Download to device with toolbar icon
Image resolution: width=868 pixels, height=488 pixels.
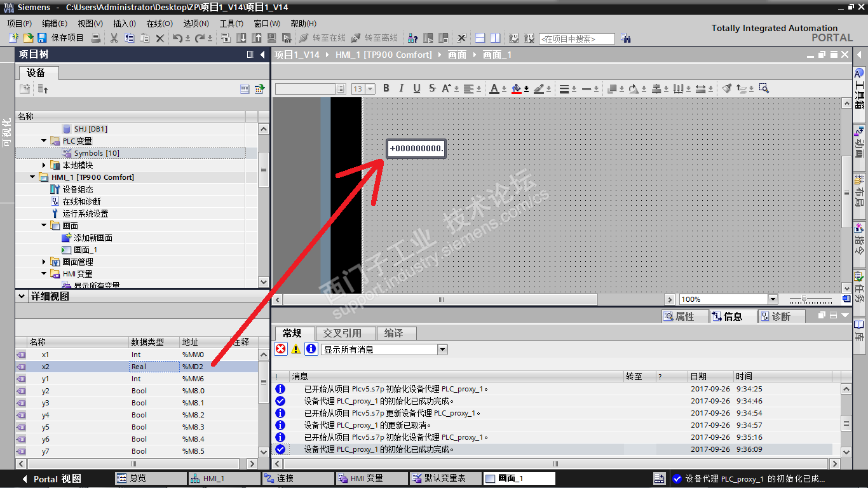241,38
